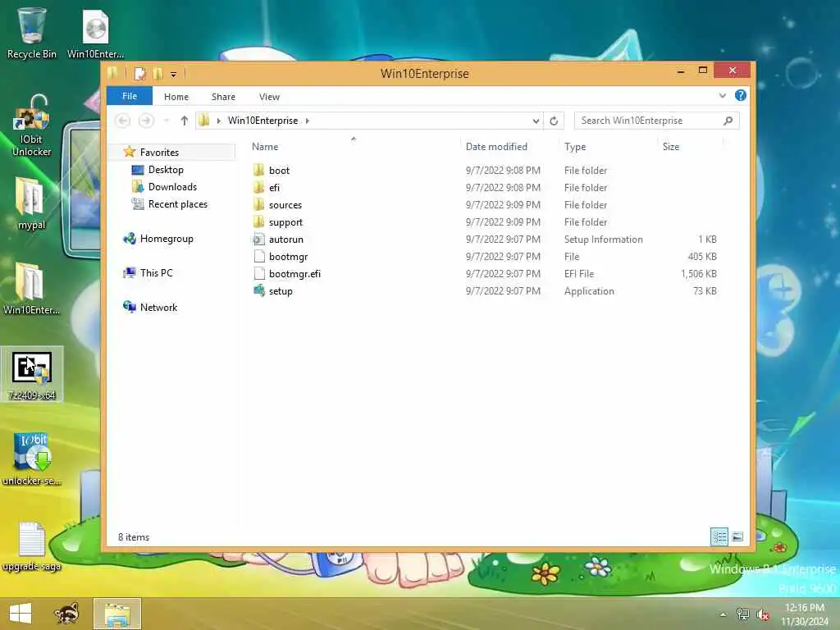Viewport: 840px width, 630px height.
Task: Select the IObit Unlocker desktop shortcut
Action: pyautogui.click(x=31, y=126)
